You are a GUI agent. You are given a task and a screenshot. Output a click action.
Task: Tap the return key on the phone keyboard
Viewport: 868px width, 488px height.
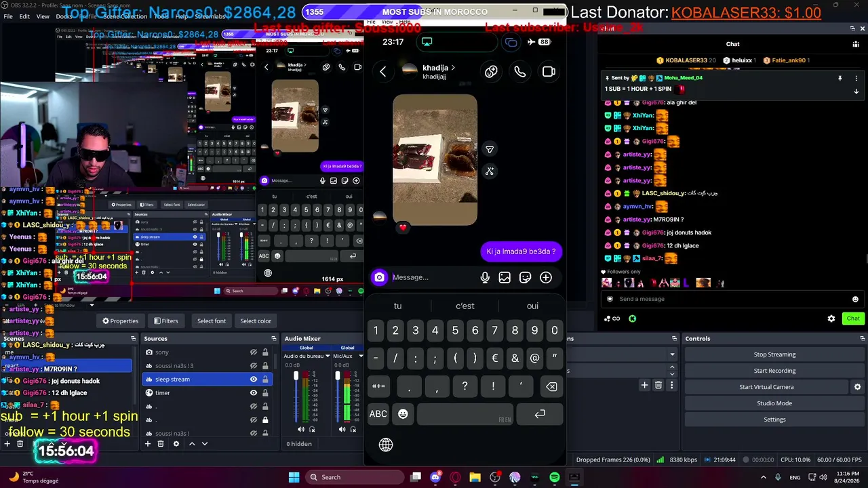(x=540, y=413)
